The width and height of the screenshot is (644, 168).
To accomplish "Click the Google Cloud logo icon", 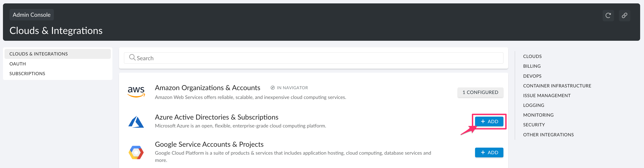I will point(136,152).
